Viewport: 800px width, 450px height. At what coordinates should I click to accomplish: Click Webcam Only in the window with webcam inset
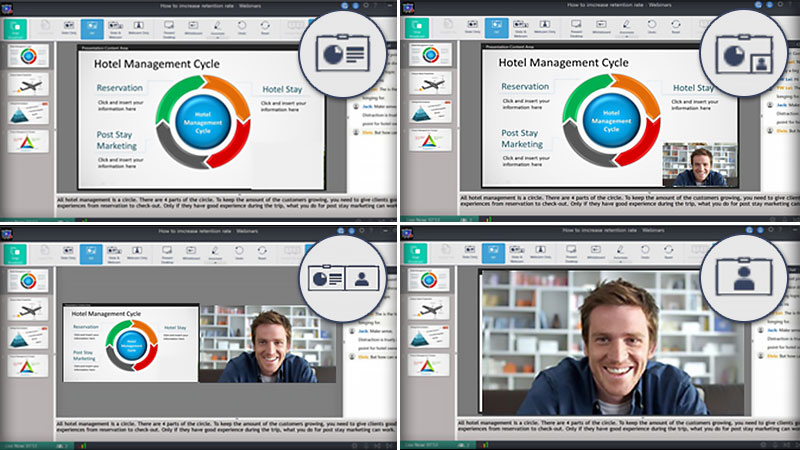pyautogui.click(x=544, y=27)
